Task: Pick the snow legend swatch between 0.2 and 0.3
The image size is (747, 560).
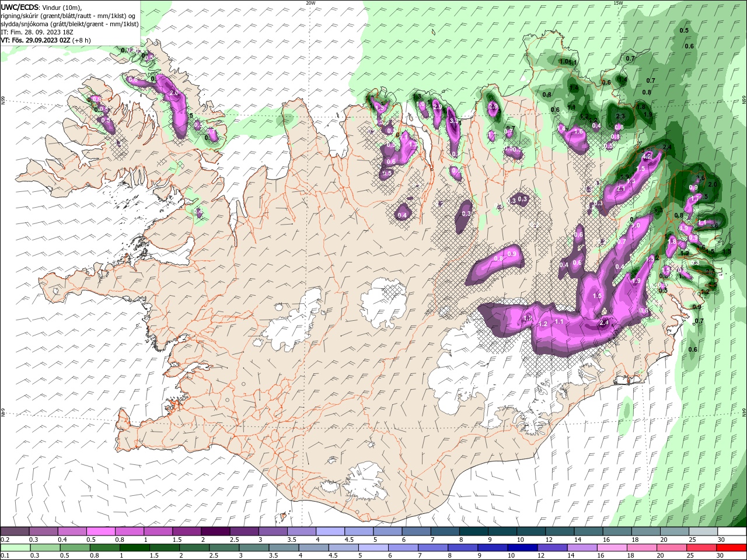Action: 15,531
